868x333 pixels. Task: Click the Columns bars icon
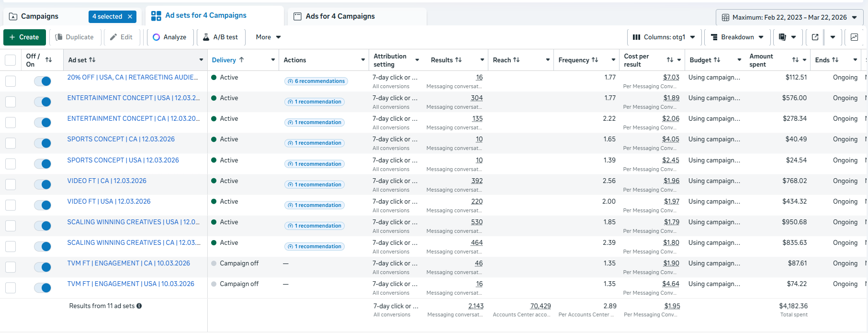point(636,37)
